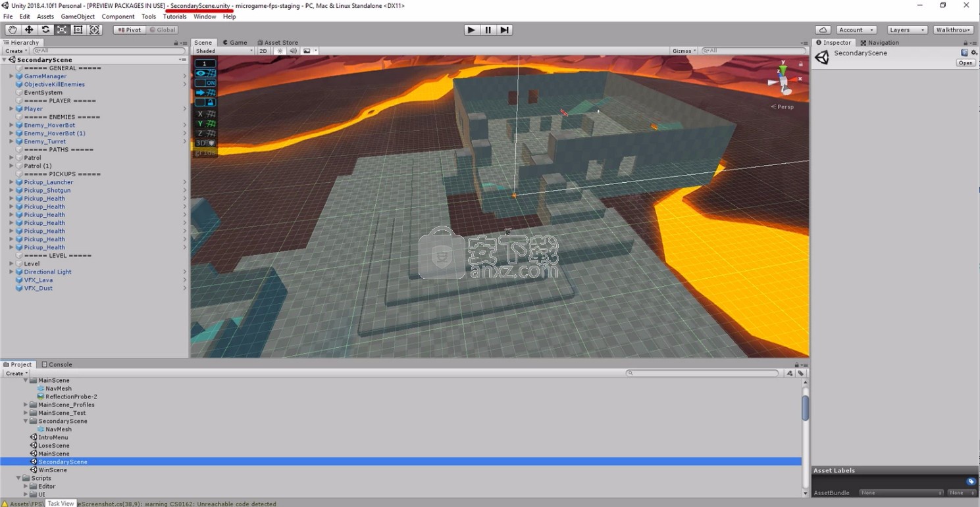Click the Play button
The width and height of the screenshot is (980, 507).
coord(471,30)
